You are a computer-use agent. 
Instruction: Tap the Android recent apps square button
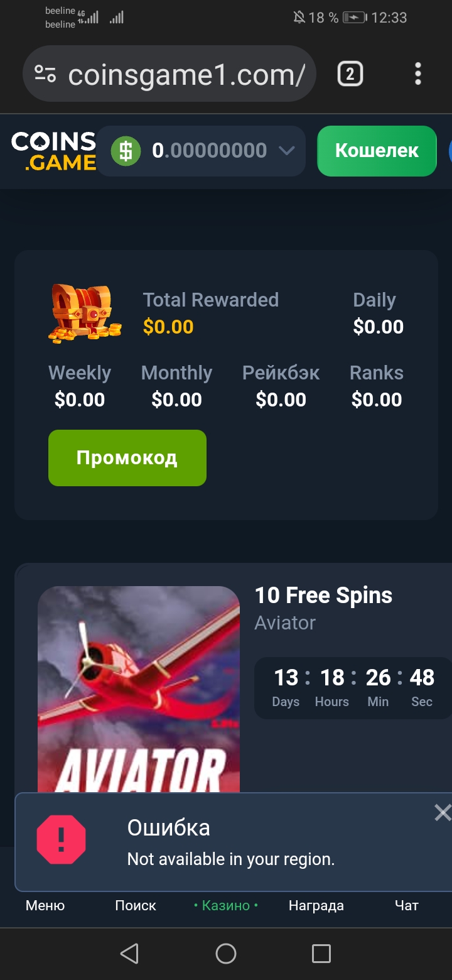[321, 954]
